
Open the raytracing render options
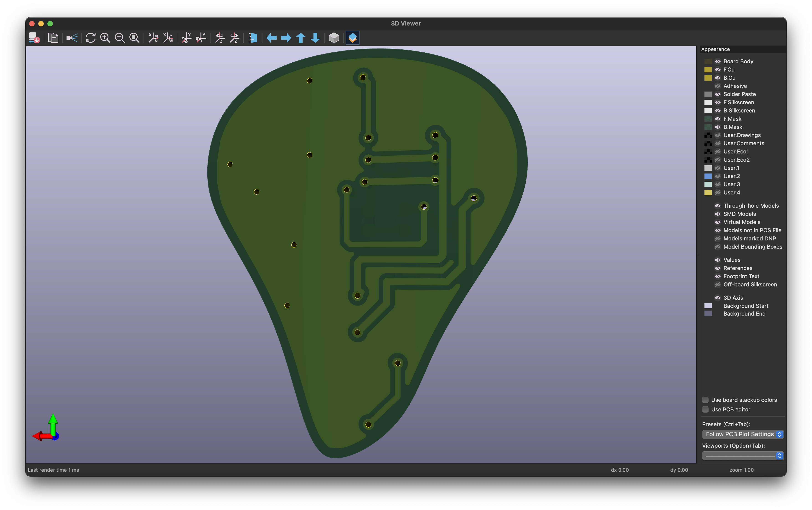pyautogui.click(x=72, y=38)
